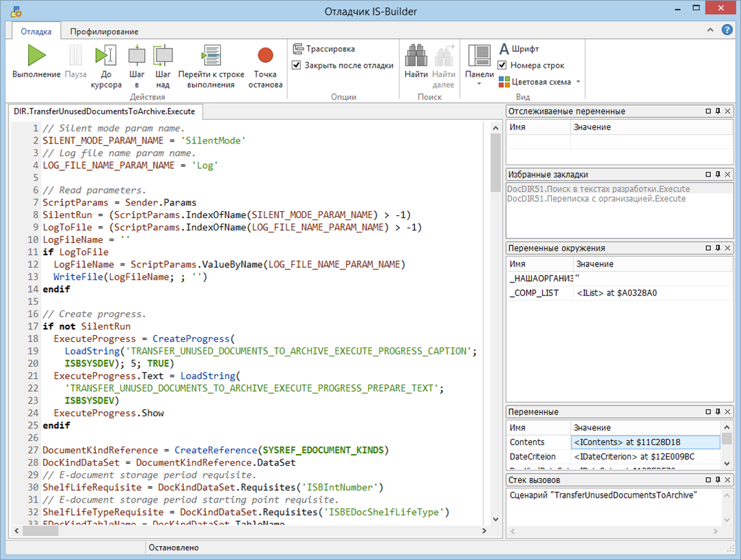Click the Переменные panel scroll down arrow
The height and width of the screenshot is (560, 741).
(x=727, y=464)
